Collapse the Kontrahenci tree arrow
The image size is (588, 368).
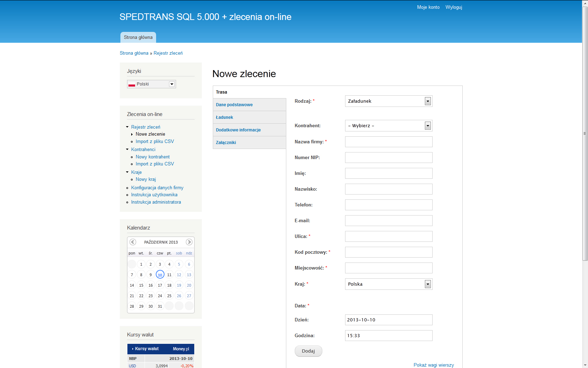pyautogui.click(x=127, y=149)
